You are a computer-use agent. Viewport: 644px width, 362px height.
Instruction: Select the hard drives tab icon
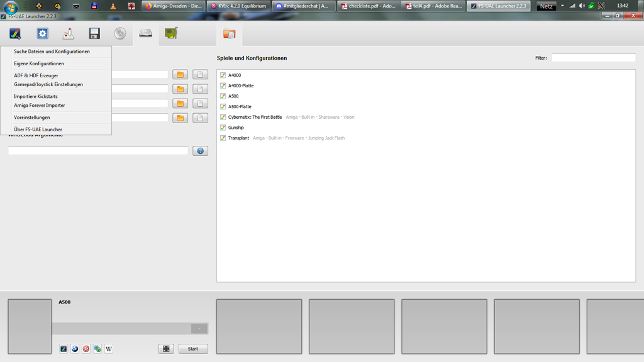146,34
